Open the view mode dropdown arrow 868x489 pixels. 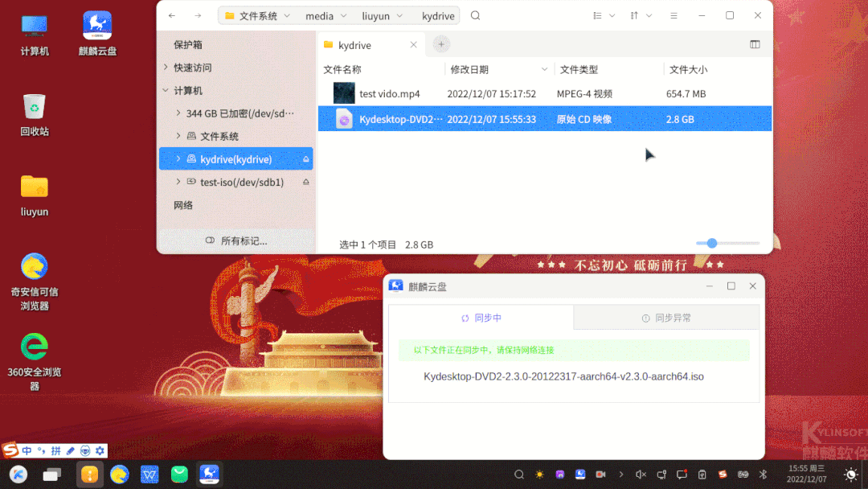click(612, 15)
